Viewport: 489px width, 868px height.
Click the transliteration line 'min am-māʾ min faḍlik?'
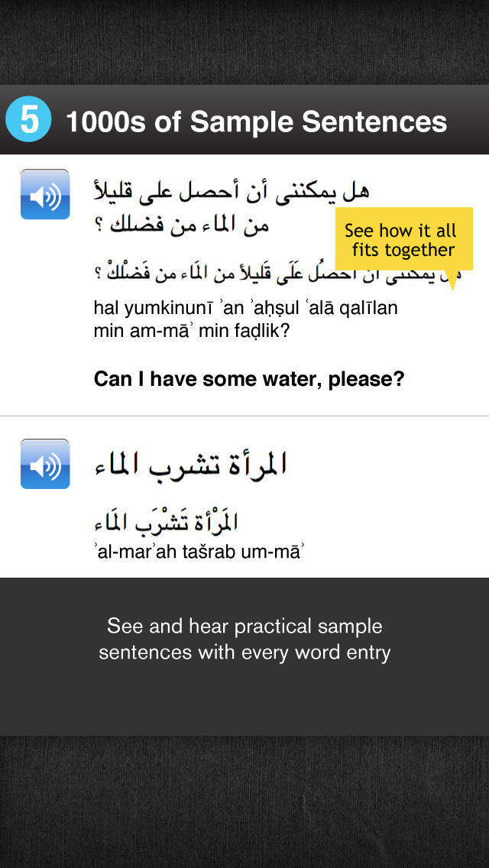(x=192, y=332)
